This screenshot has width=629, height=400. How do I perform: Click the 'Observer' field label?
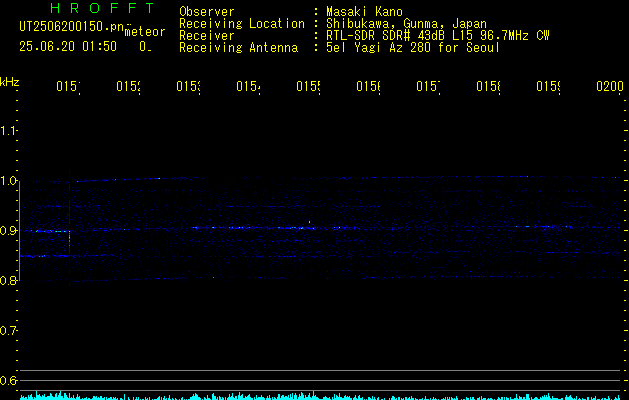(x=207, y=11)
